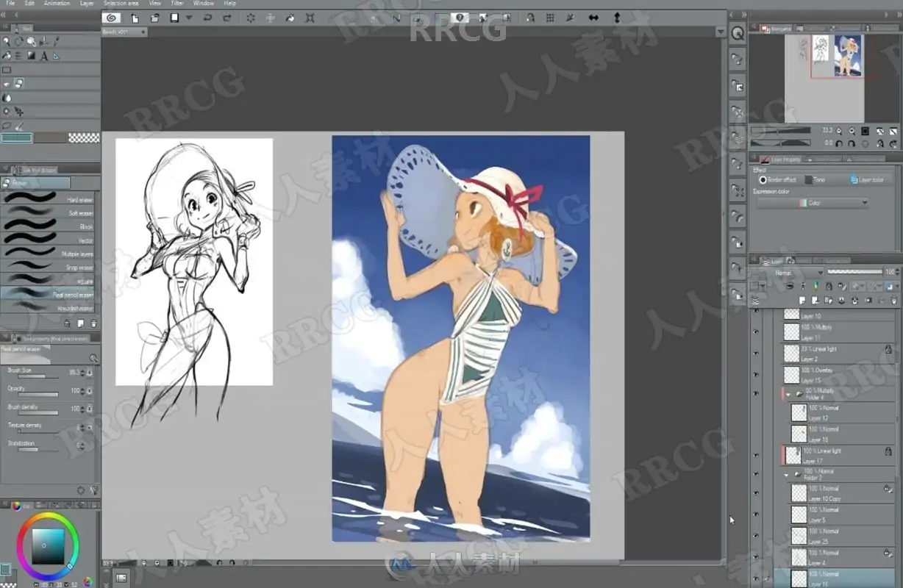Choose the transparent checkered color swatch
Image resolution: width=903 pixels, height=588 pixels.
(84, 137)
